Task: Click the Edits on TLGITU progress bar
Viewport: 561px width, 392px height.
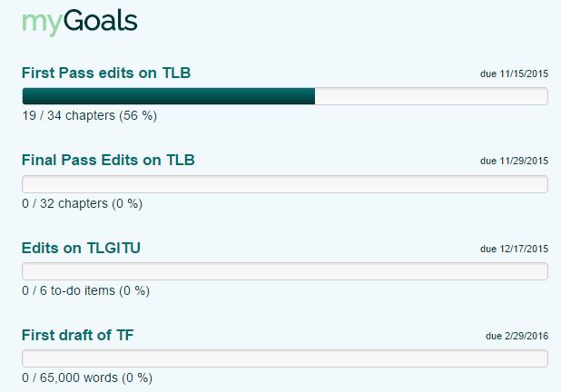Action: click(284, 271)
